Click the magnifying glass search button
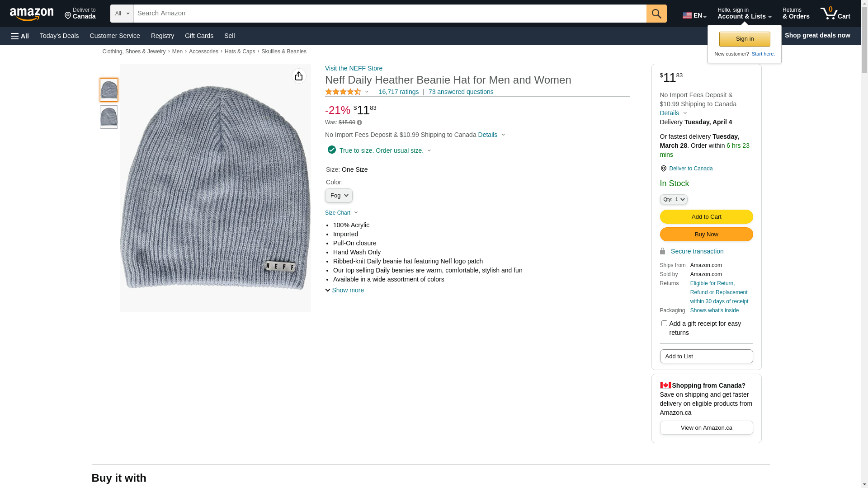This screenshot has width=868, height=488. click(x=656, y=14)
